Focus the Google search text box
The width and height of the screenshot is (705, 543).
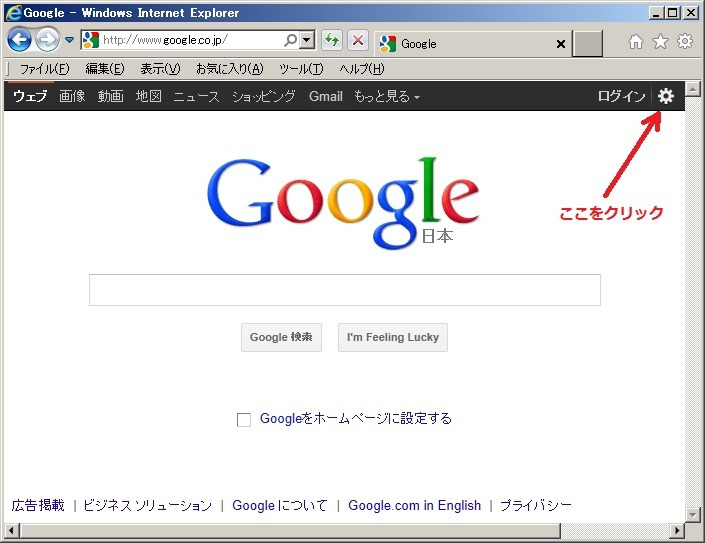pos(345,290)
